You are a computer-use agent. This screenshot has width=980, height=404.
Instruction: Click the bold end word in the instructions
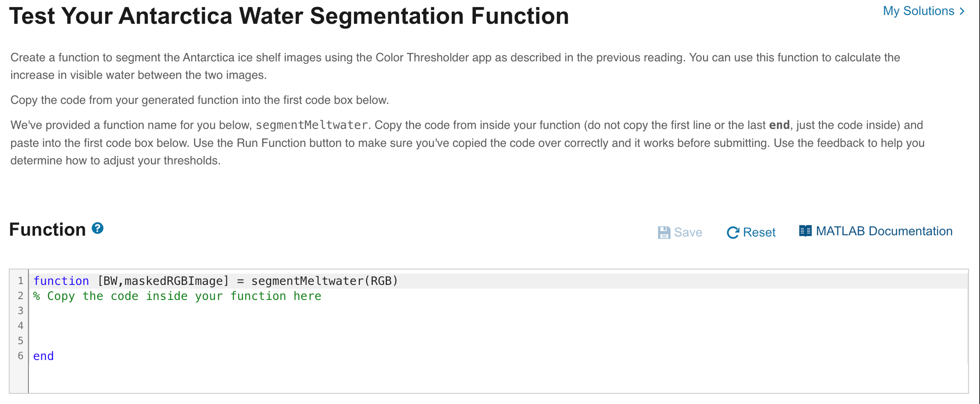tap(779, 125)
